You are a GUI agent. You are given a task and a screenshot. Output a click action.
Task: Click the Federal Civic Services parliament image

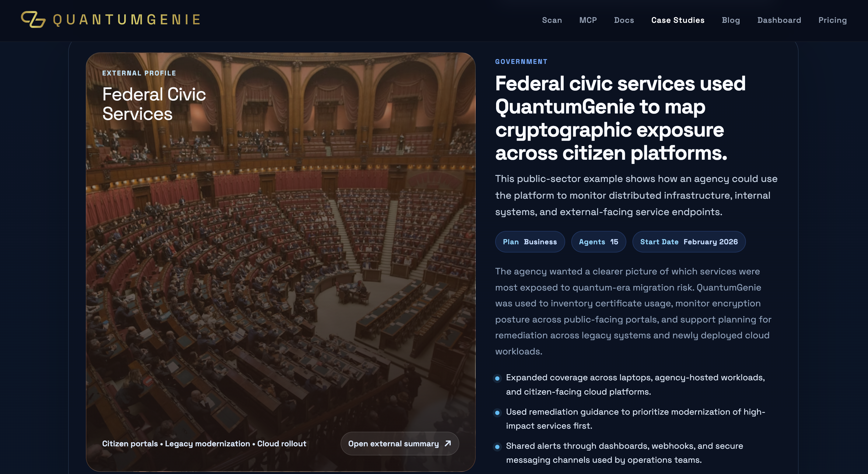[x=280, y=262]
